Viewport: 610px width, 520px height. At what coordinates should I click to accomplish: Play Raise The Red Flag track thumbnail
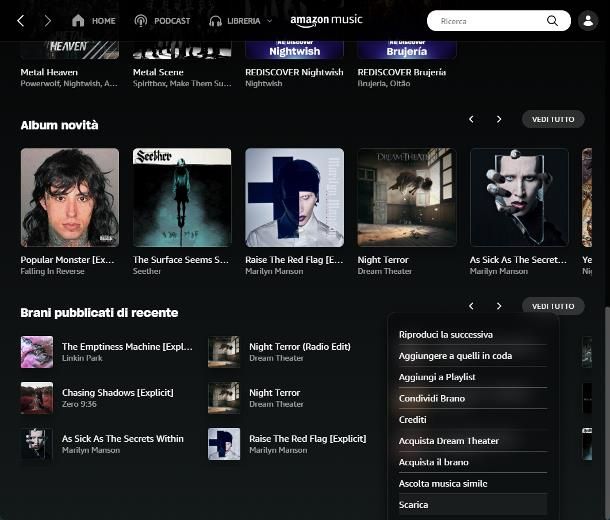224,444
